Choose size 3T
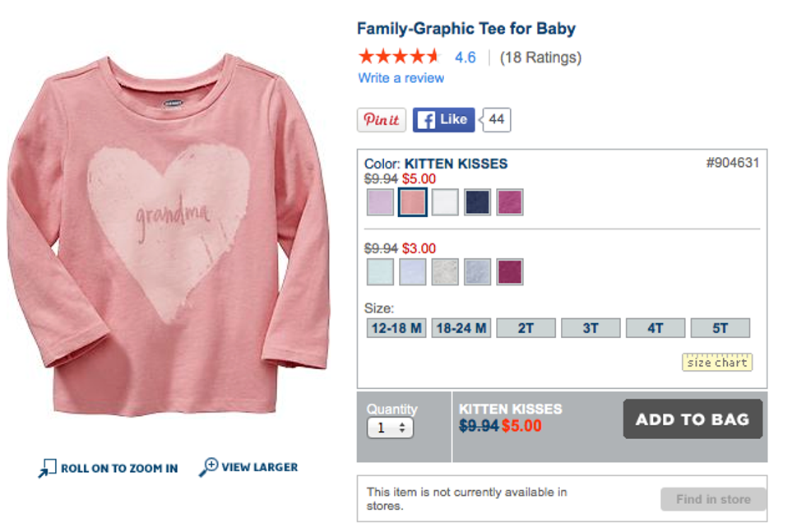 pos(591,329)
